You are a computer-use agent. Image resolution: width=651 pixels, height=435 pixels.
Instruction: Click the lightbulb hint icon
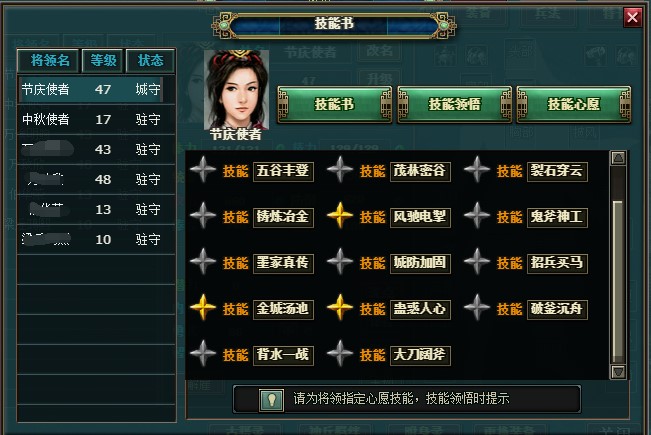[271, 400]
